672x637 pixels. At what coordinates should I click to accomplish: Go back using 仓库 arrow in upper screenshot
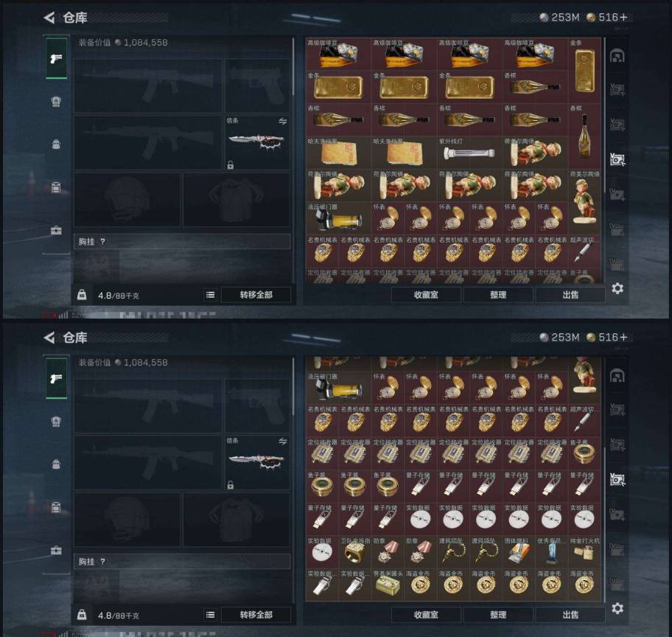49,18
